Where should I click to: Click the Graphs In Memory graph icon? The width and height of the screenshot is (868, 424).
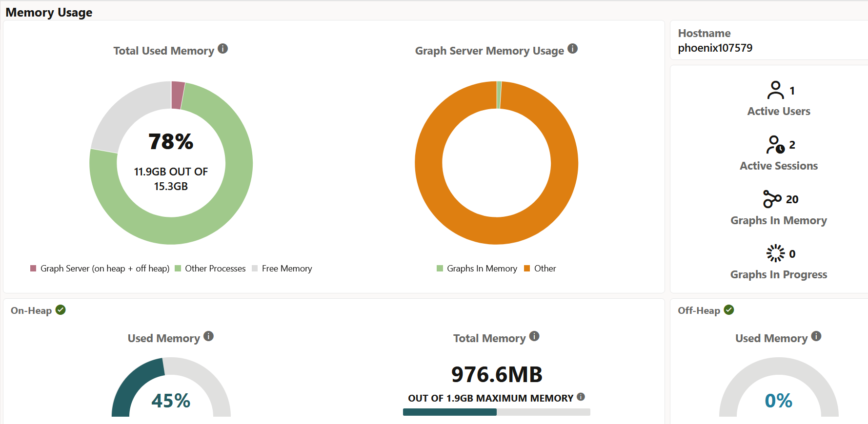click(x=772, y=199)
